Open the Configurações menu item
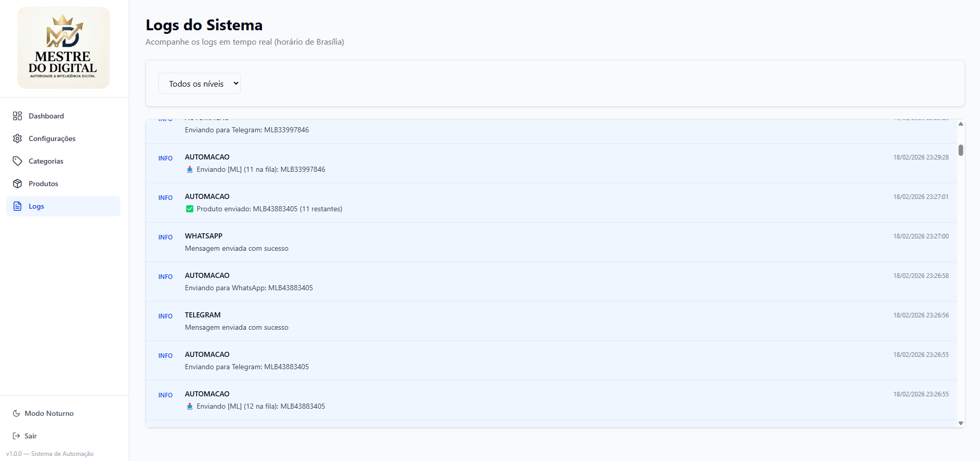 52,138
